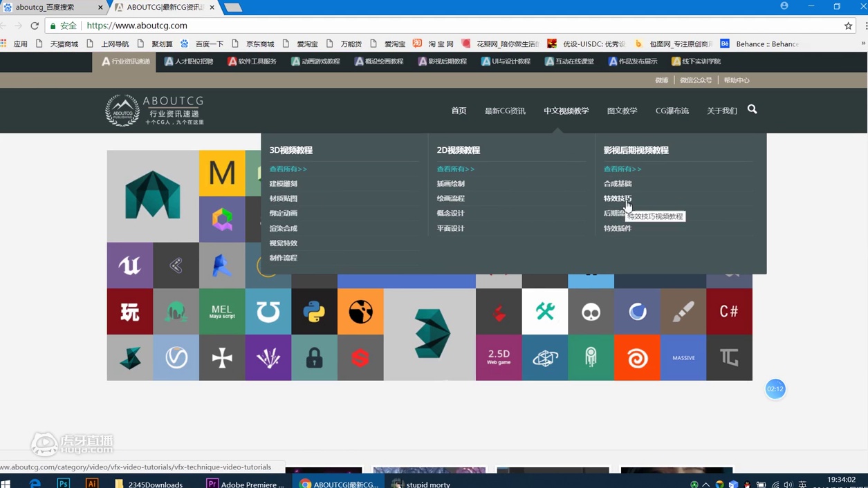The image size is (868, 488).
Task: Open 软件工具服务 in top bar
Action: click(x=252, y=62)
